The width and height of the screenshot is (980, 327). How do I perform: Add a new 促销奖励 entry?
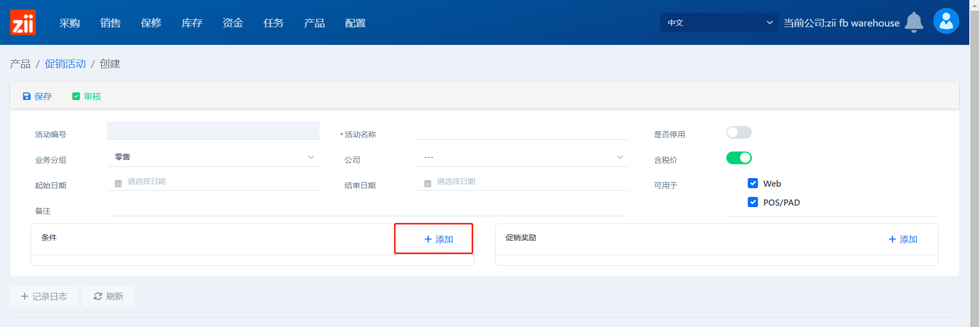coord(903,239)
